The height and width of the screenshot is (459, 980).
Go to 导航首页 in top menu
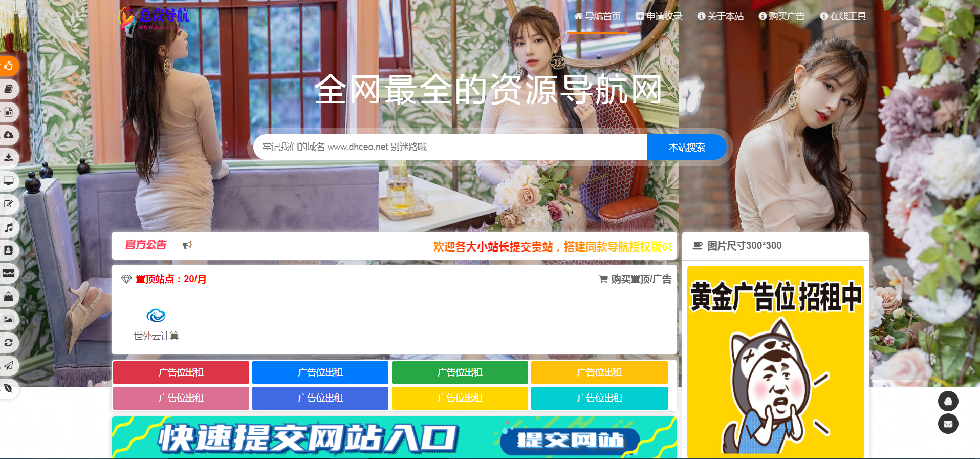597,16
